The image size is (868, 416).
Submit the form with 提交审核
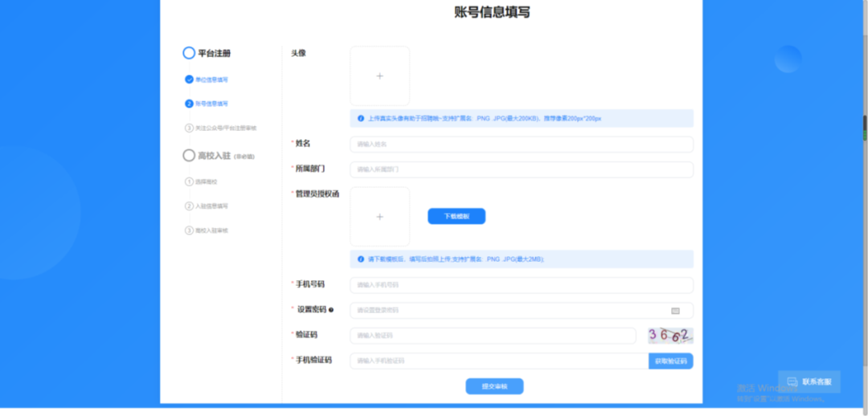point(494,386)
